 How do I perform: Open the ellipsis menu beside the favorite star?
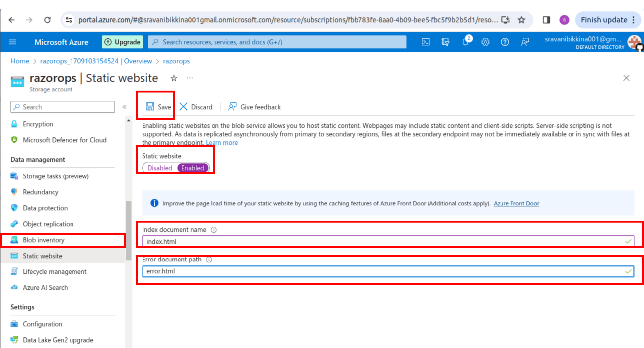pyautogui.click(x=189, y=78)
